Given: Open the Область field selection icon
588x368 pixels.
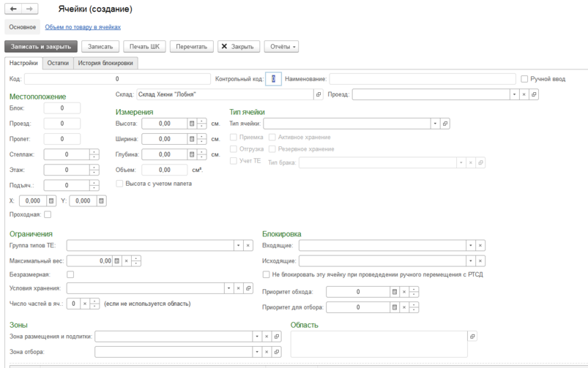Looking at the screenshot, I should [472, 337].
